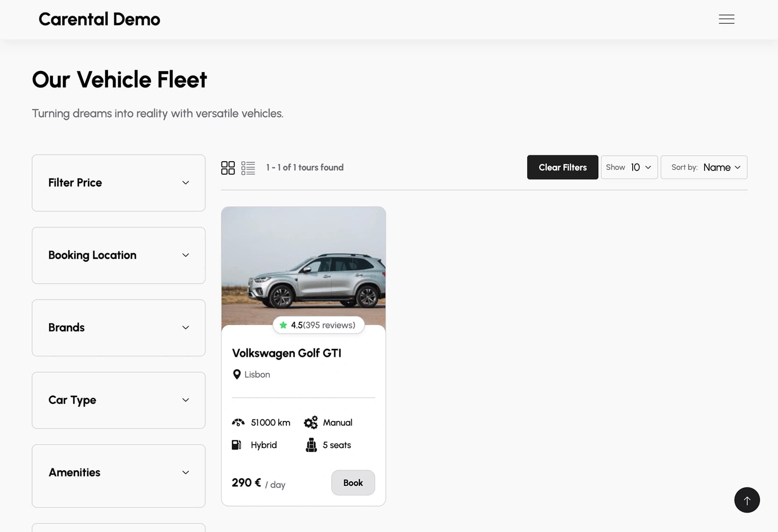
Task: Click the scroll-to-top arrow button
Action: click(747, 500)
